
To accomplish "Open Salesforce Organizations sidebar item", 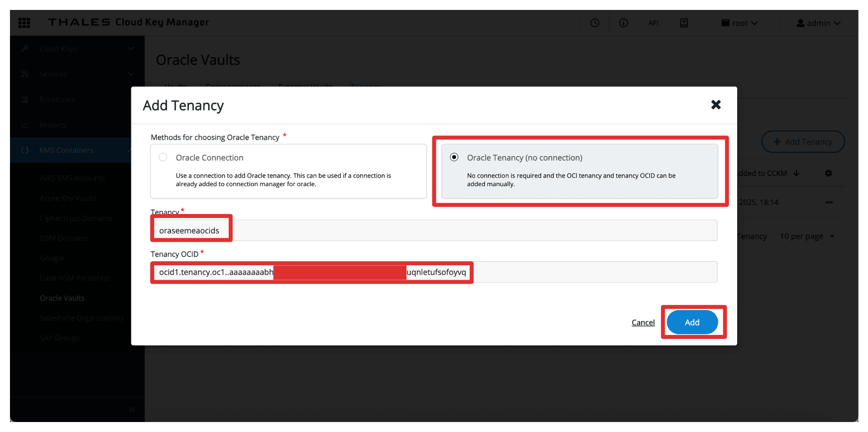I will coord(82,318).
